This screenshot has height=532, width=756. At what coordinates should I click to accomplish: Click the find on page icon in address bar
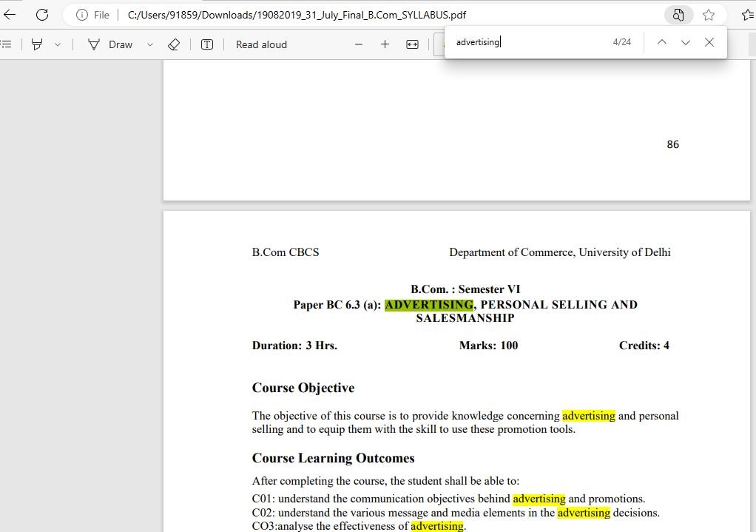click(x=678, y=15)
